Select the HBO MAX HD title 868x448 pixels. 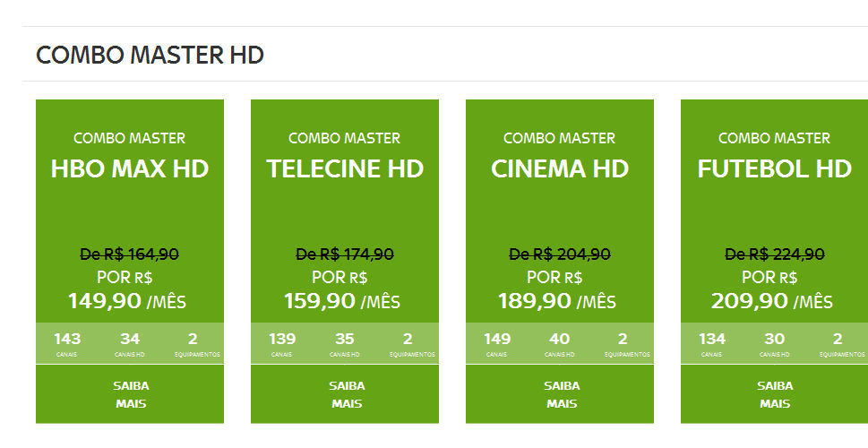coord(130,169)
